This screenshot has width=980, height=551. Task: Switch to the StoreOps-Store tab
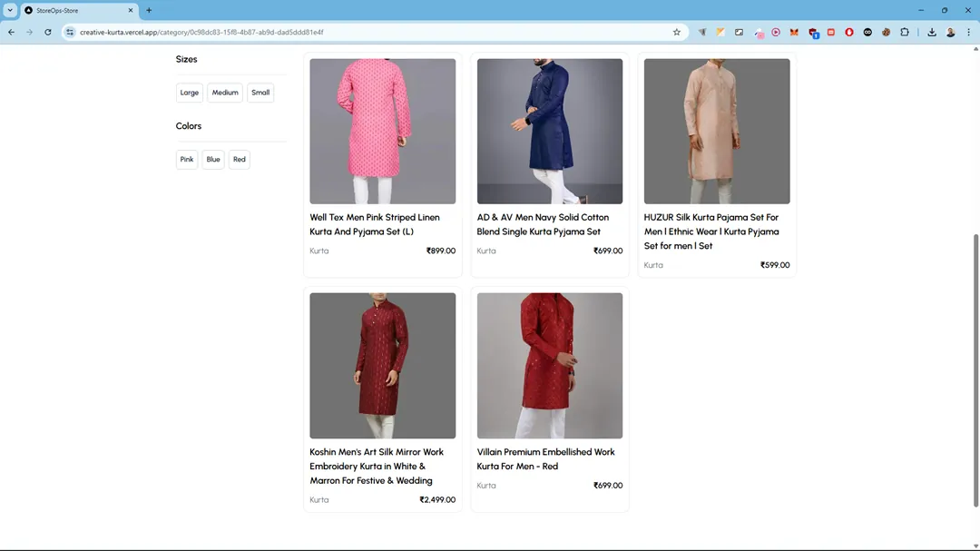coord(79,11)
